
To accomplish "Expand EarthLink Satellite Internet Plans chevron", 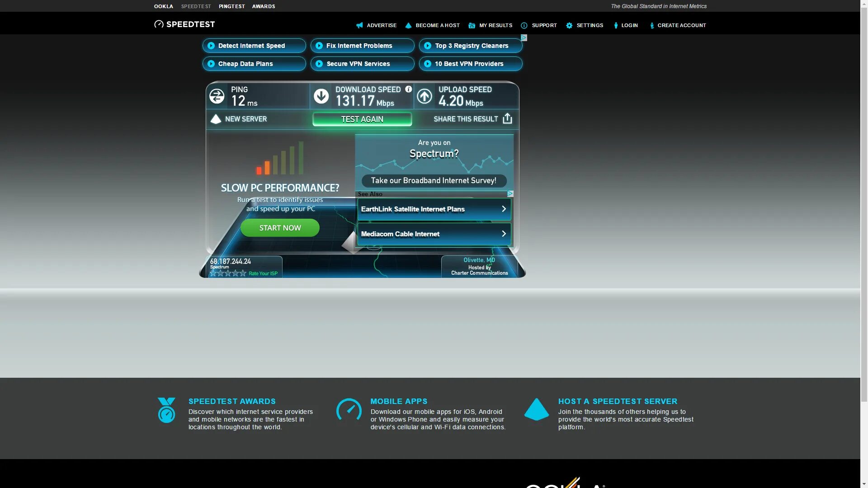I will click(x=504, y=209).
